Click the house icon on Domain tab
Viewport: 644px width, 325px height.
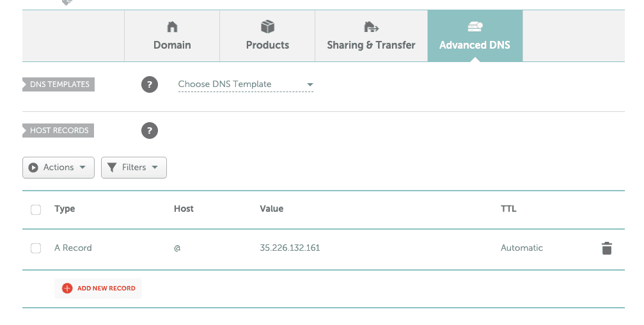pos(172,27)
